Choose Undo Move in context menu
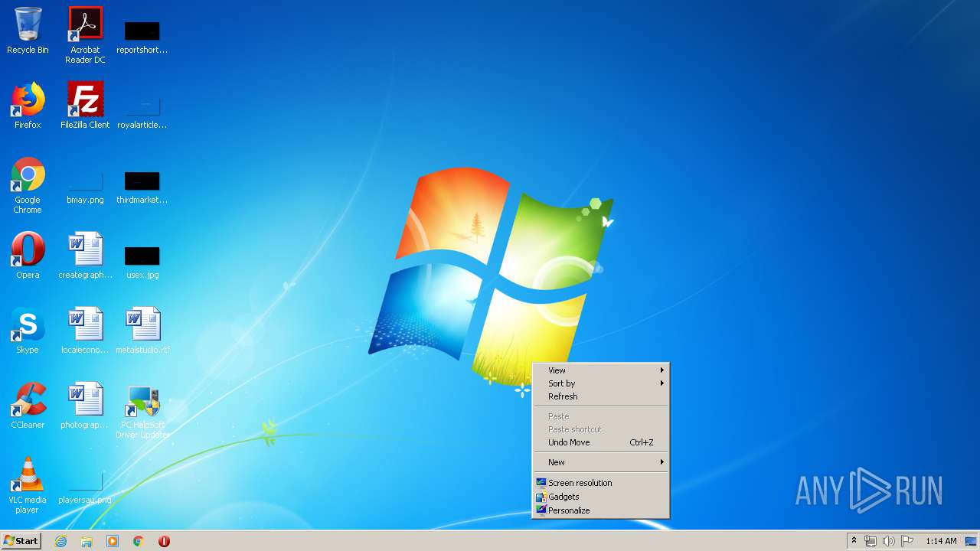 pos(600,442)
